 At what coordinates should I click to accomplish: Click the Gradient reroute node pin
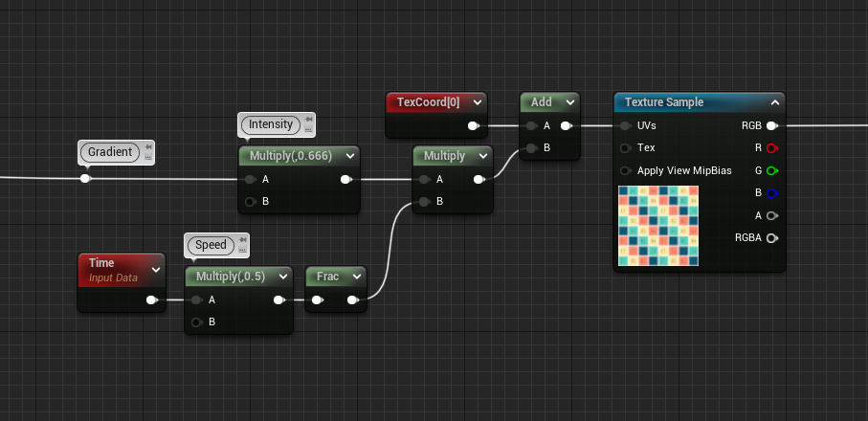[85, 178]
